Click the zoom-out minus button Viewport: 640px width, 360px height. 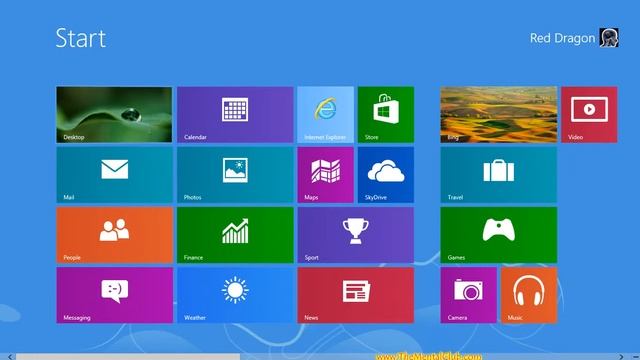(x=635, y=357)
